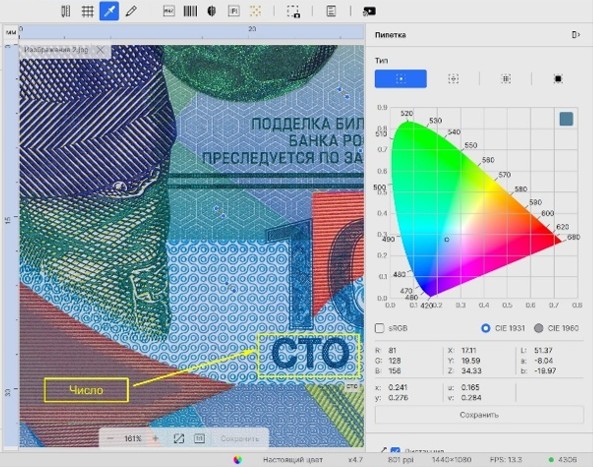Open the image histogram tool icon
593x467 pixels.
click(169, 11)
